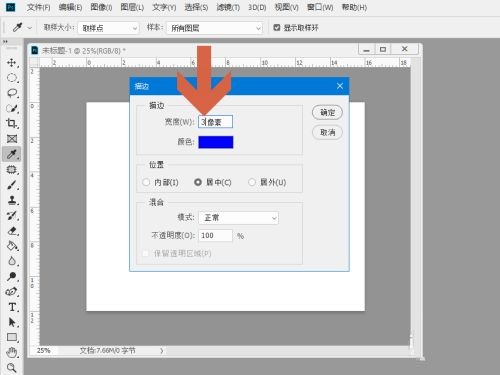Viewport: 500px width, 375px height.
Task: Open the 模式 正常 blend mode dropdown
Action: tap(238, 218)
